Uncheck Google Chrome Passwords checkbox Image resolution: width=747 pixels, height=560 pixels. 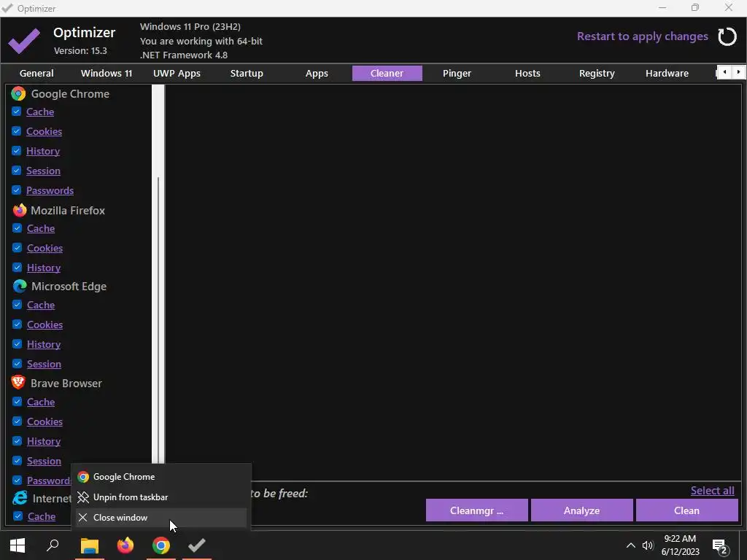16,190
